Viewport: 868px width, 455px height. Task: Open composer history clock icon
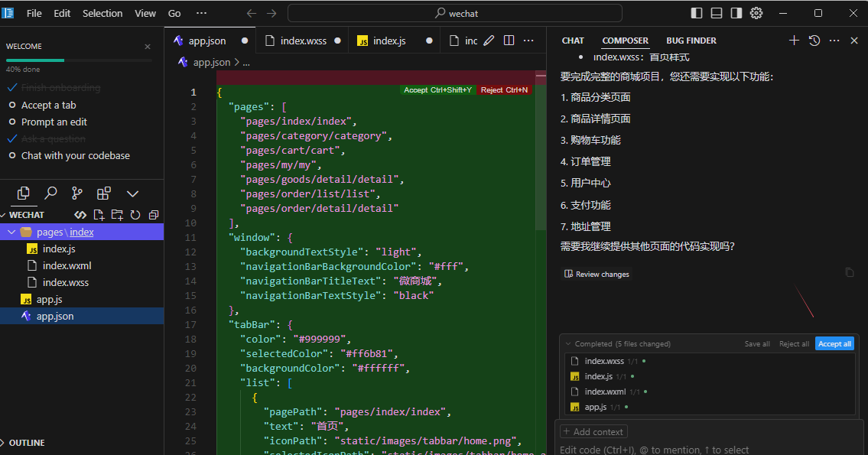(x=814, y=41)
